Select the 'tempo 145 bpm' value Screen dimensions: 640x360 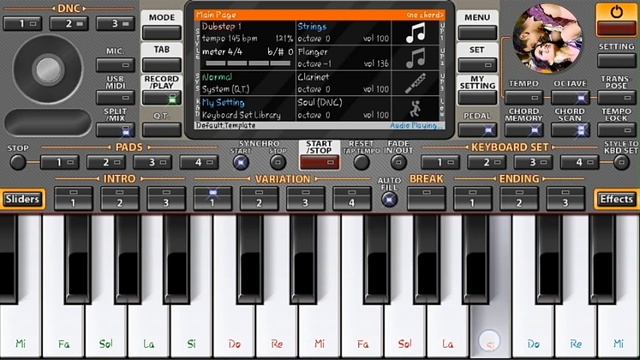tap(229, 39)
